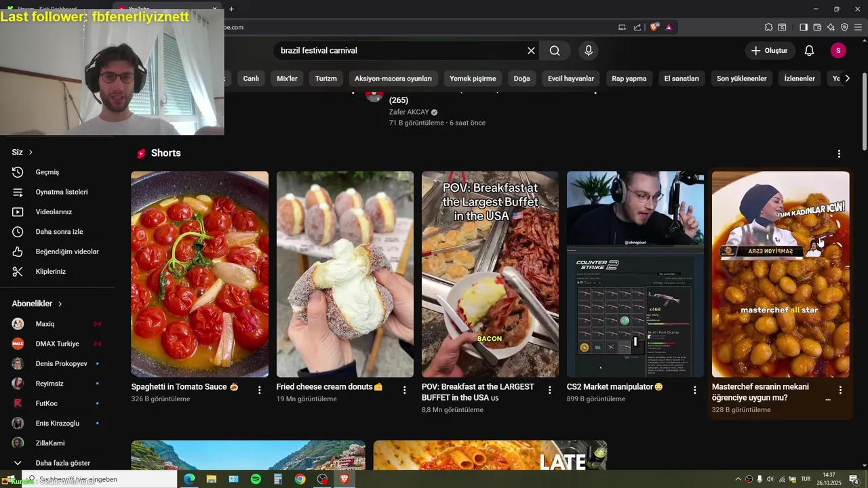Open Brave Leo AI sparkle icon
Image resolution: width=868 pixels, height=488 pixels.
[831, 27]
